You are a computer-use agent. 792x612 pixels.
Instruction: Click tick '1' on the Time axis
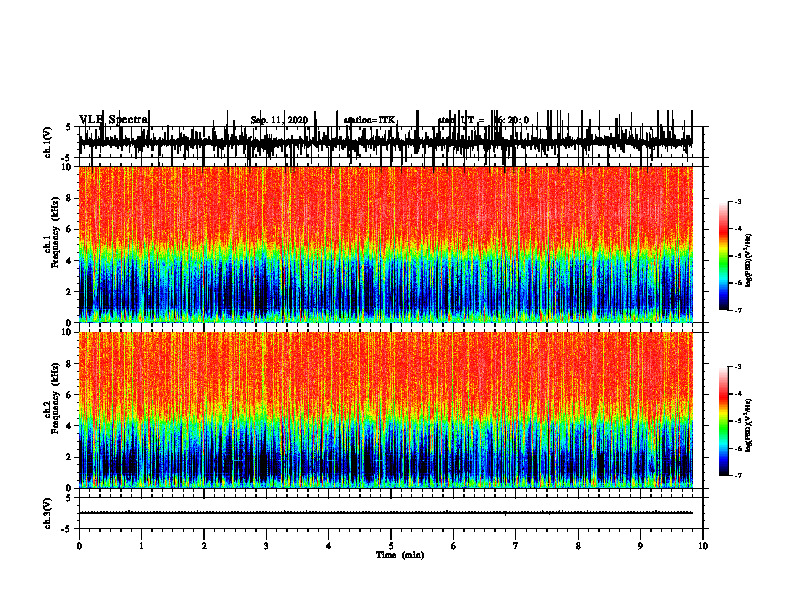[141, 546]
